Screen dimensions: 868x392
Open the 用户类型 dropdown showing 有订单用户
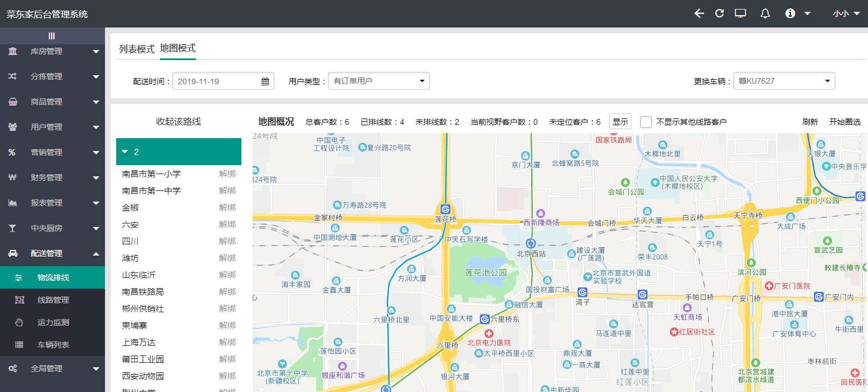[x=378, y=80]
